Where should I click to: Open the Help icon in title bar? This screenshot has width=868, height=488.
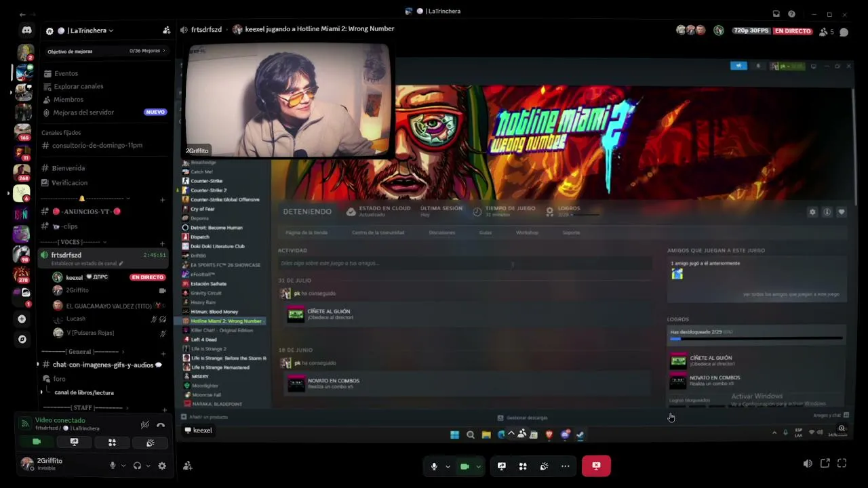(x=791, y=14)
